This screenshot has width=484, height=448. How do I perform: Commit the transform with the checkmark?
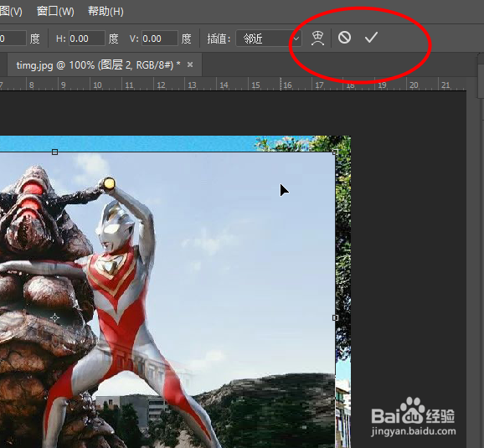(371, 38)
